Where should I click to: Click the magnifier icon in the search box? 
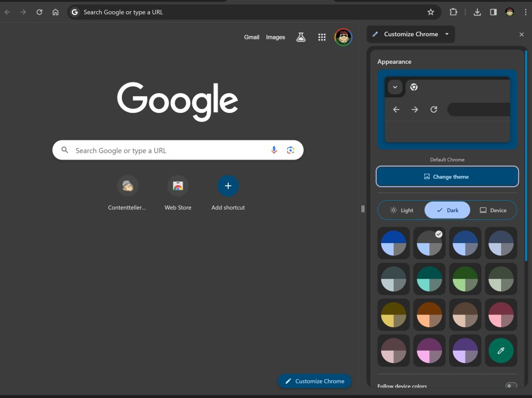point(64,150)
